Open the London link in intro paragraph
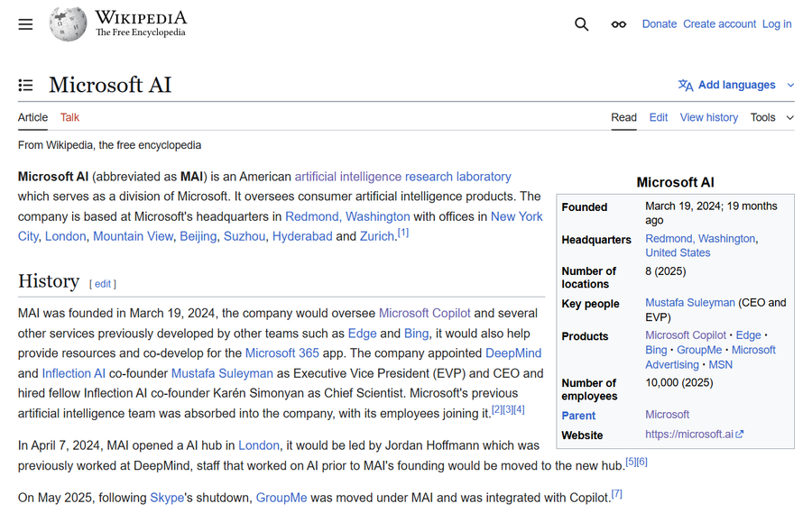Image resolution: width=812 pixels, height=513 pixels. (65, 236)
